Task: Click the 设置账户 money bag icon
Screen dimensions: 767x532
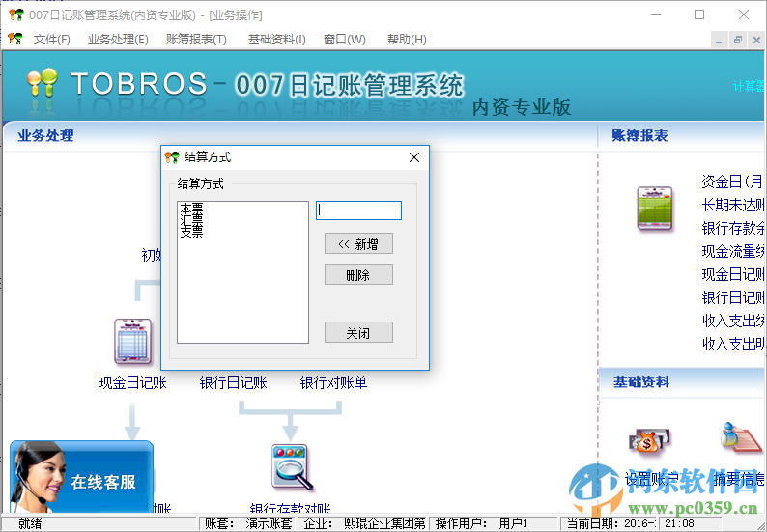Action: click(649, 441)
